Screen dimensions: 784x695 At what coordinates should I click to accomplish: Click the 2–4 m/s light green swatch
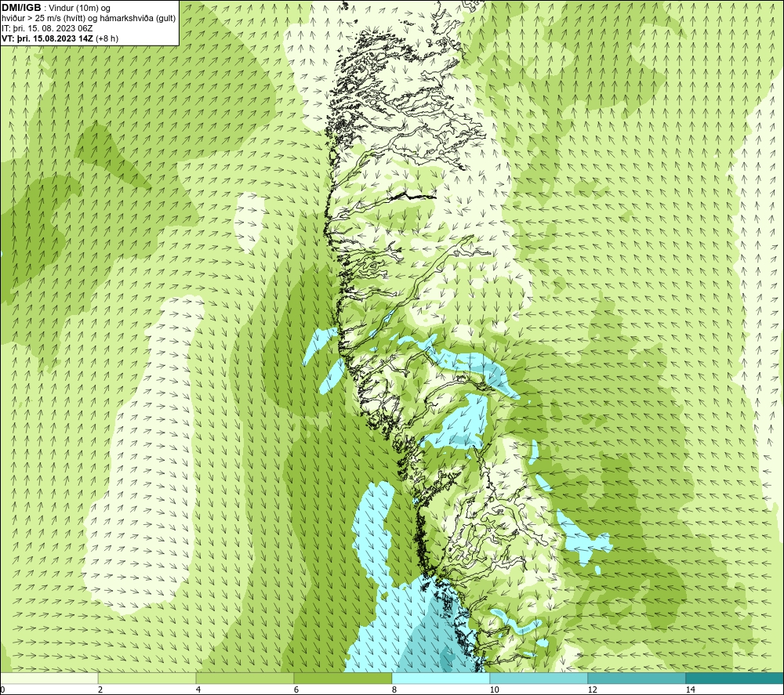coord(147,678)
